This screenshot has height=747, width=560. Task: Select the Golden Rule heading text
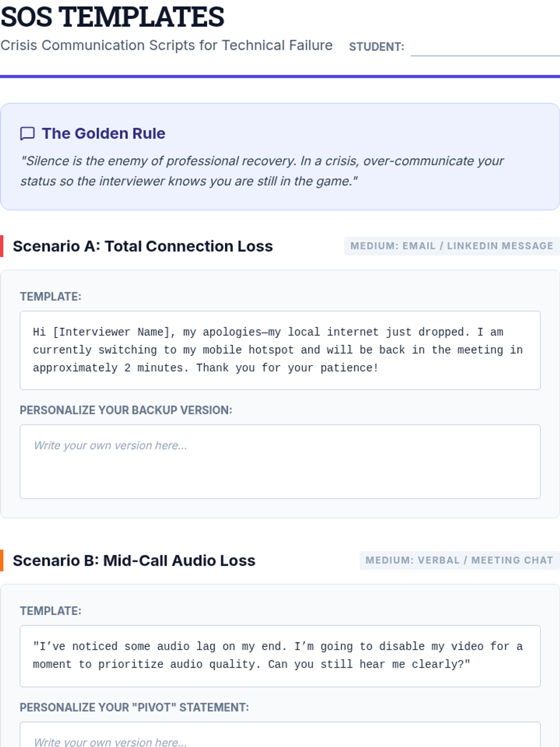coord(104,134)
